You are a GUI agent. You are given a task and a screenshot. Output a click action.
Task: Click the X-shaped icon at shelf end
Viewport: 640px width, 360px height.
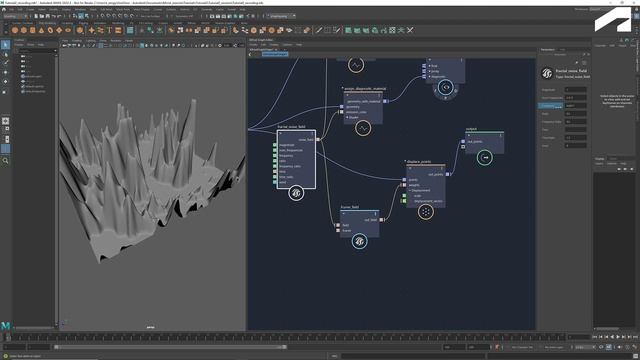pos(410,30)
